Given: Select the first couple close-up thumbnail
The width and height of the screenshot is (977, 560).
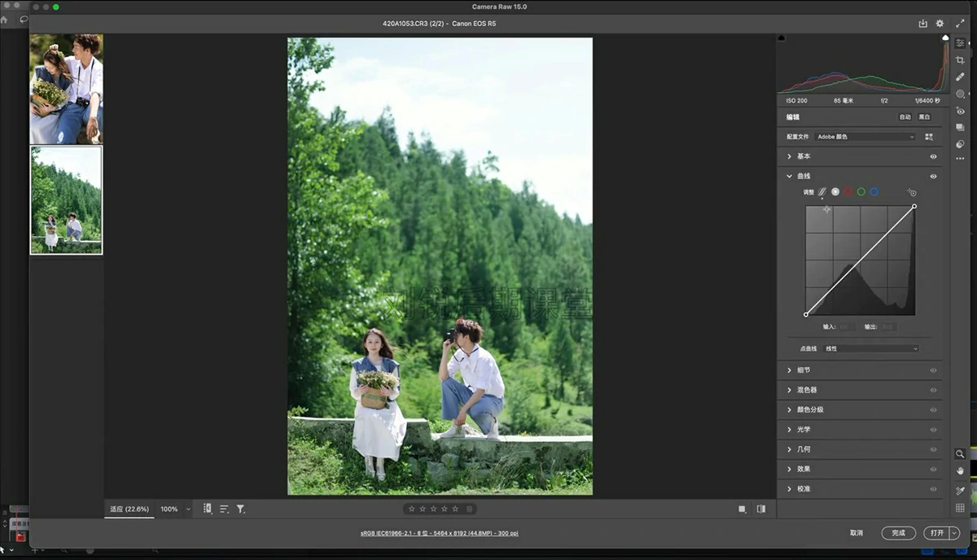Looking at the screenshot, I should click(66, 89).
